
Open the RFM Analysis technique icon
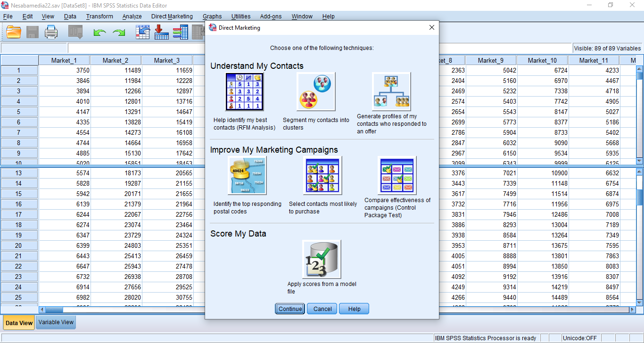(244, 92)
